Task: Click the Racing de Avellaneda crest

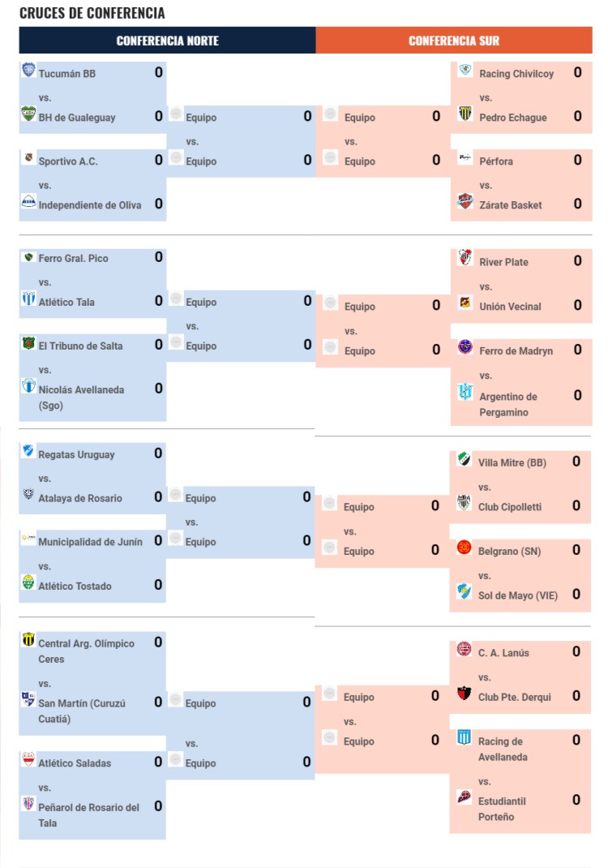Action: click(464, 737)
